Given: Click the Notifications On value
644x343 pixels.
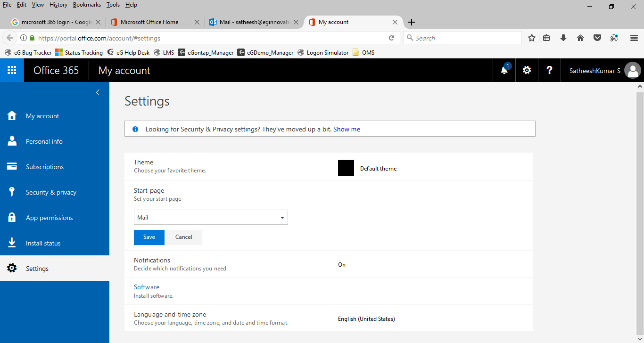Looking at the screenshot, I should [342, 265].
